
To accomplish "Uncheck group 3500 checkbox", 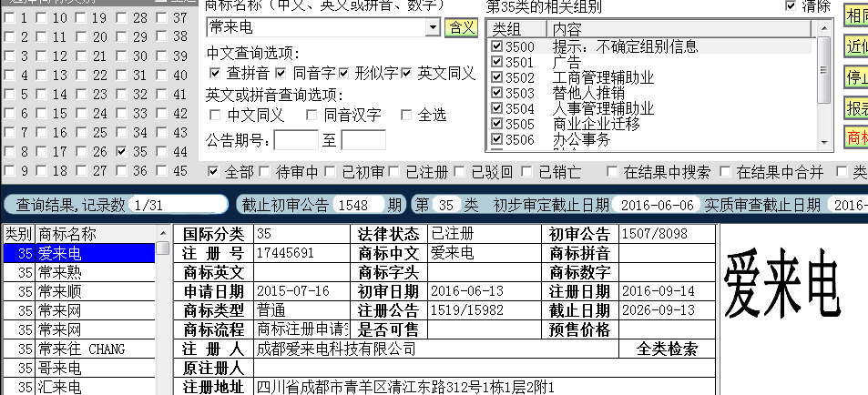I will [497, 46].
